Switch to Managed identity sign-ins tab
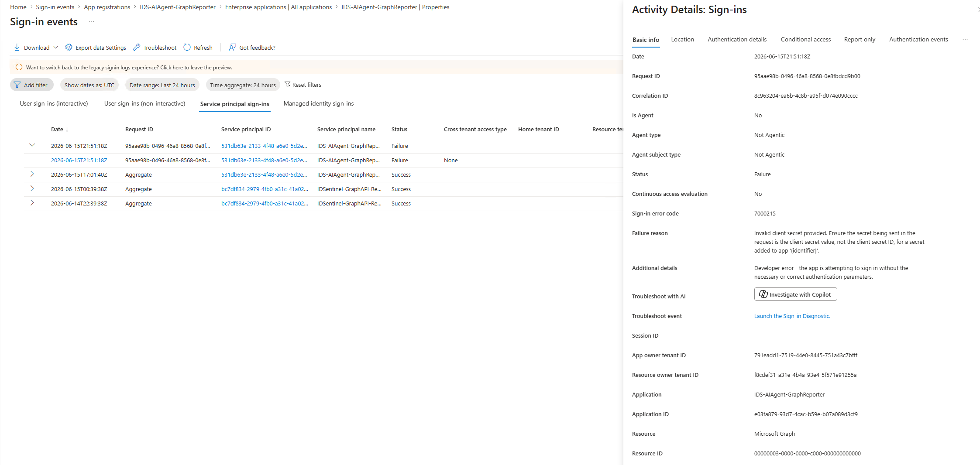The height and width of the screenshot is (465, 980). [x=319, y=103]
